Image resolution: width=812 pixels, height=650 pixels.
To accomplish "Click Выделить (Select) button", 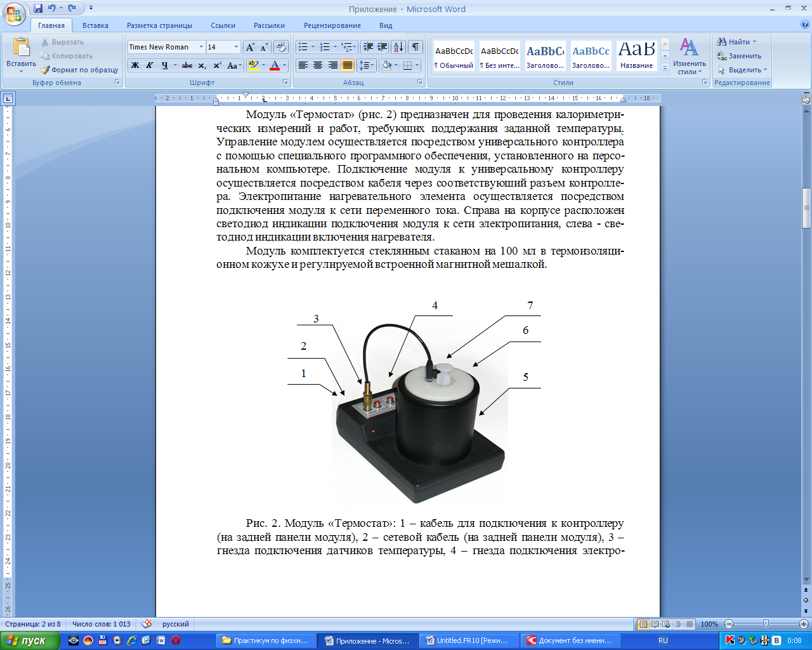I will click(742, 70).
